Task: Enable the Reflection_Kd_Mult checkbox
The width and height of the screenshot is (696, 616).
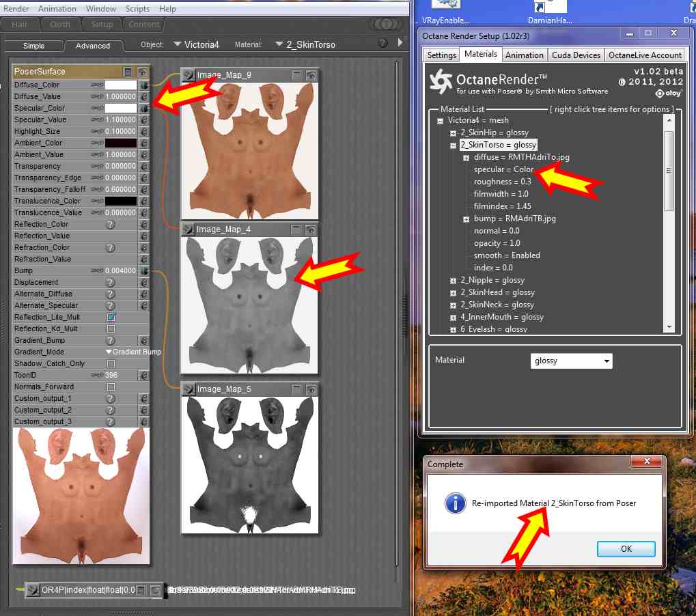Action: 111,329
